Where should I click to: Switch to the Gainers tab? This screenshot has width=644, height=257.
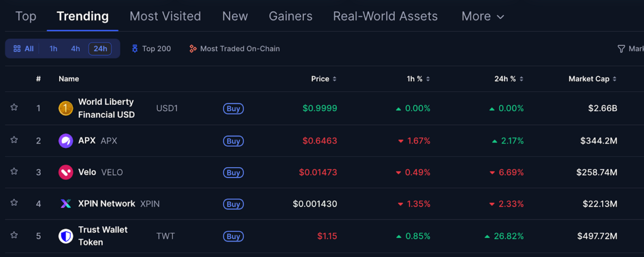click(290, 17)
